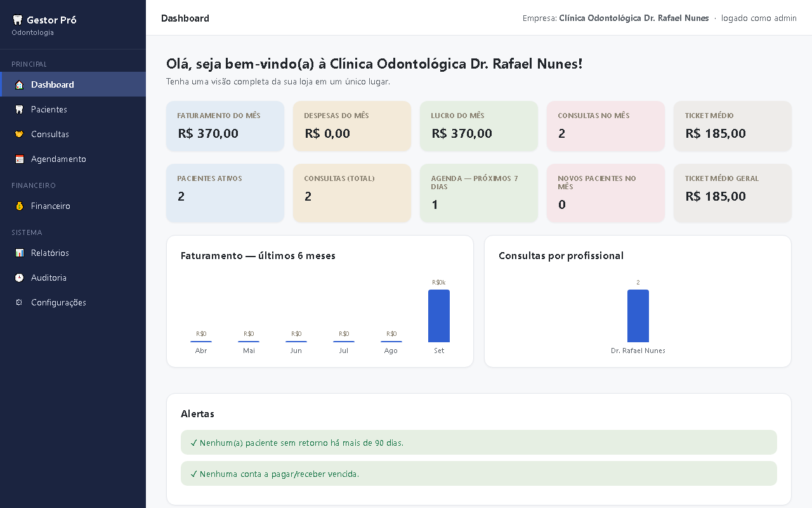Click the Ticket Médio Geral card

[733, 193]
